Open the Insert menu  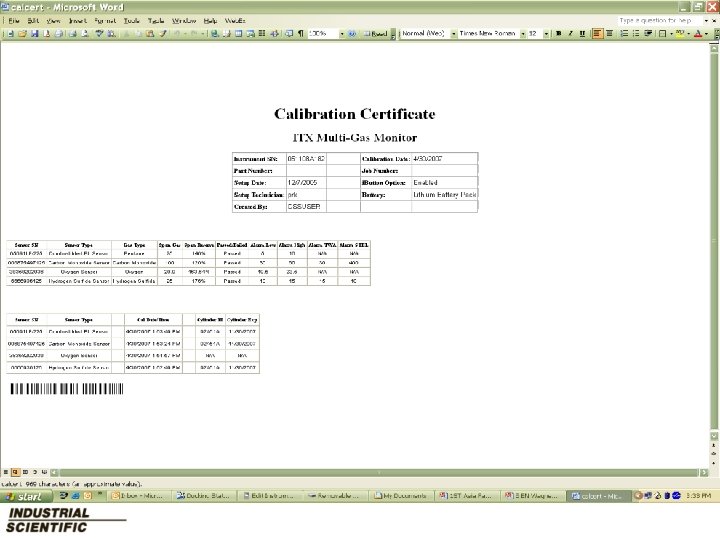(x=78, y=21)
